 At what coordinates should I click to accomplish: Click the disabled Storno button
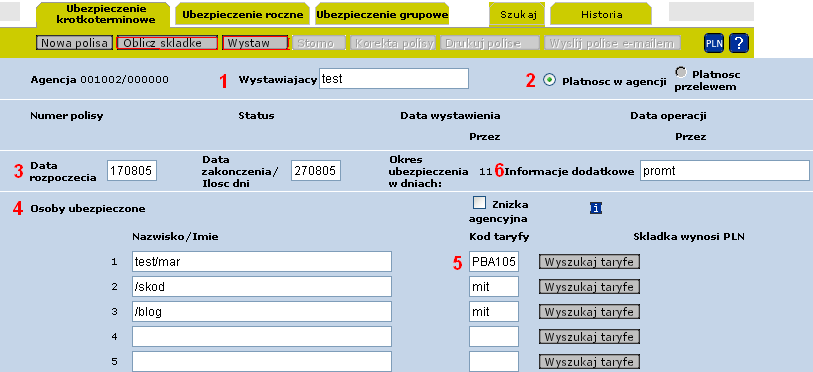point(319,43)
